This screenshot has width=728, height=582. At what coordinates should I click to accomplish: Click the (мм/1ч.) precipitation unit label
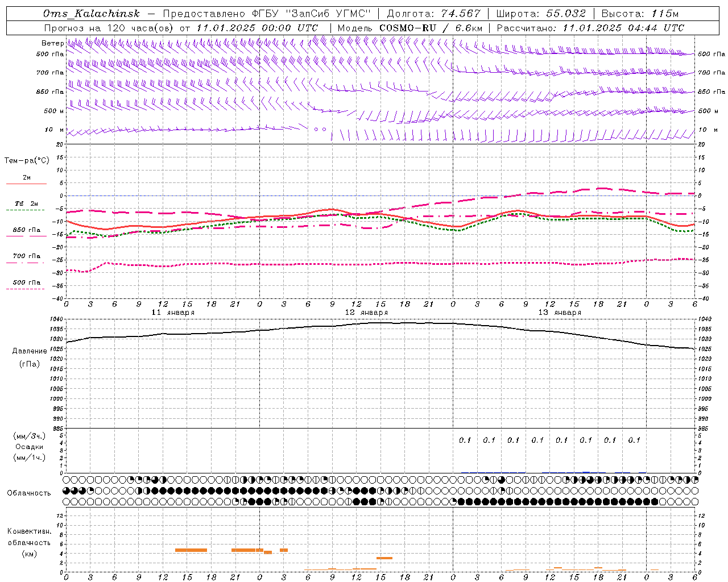point(30,458)
